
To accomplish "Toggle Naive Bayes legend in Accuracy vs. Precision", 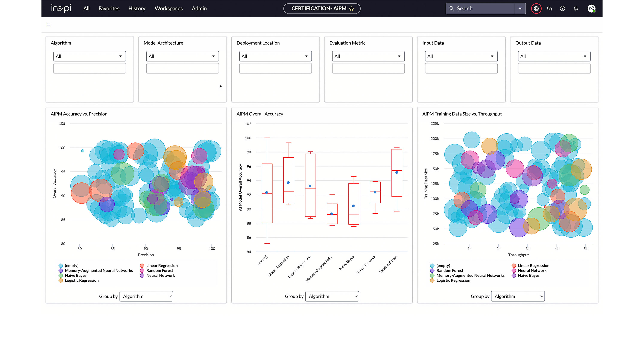I will tap(75, 275).
